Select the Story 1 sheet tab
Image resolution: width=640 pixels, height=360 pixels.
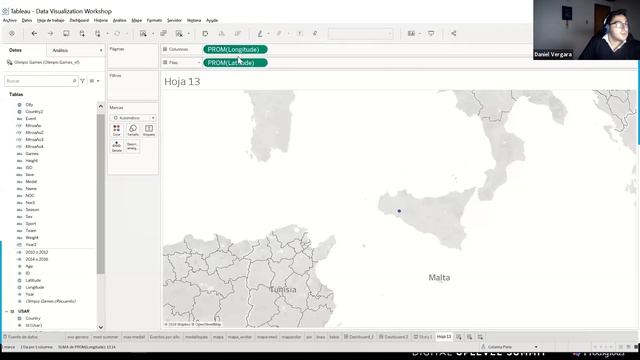tap(422, 337)
